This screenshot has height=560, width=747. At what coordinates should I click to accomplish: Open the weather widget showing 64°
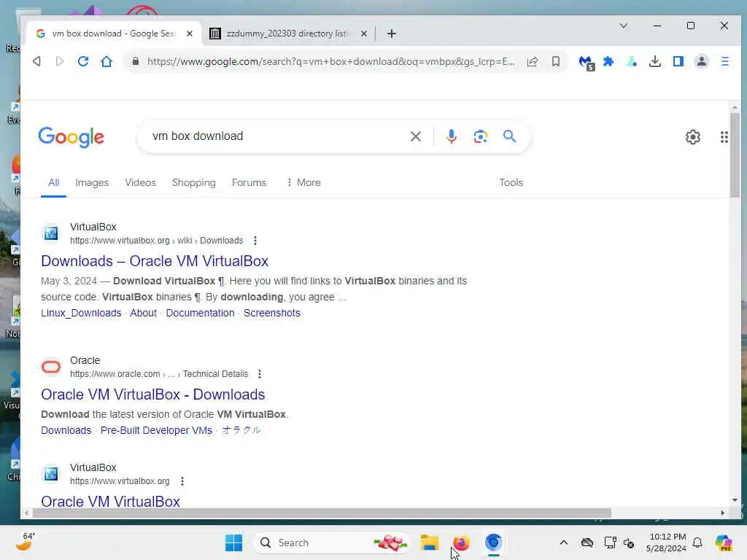click(x=26, y=542)
